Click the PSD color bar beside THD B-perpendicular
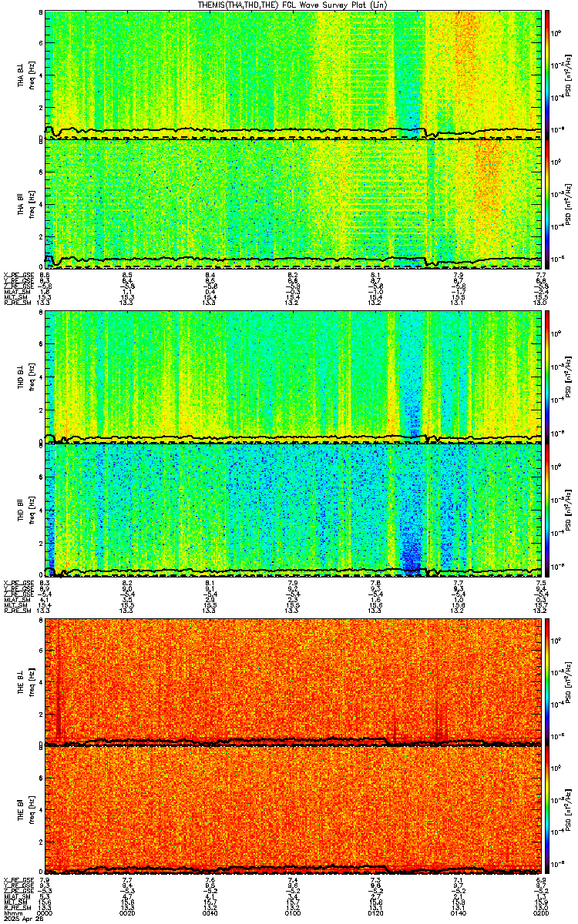This screenshot has height=924, width=578. [x=547, y=377]
